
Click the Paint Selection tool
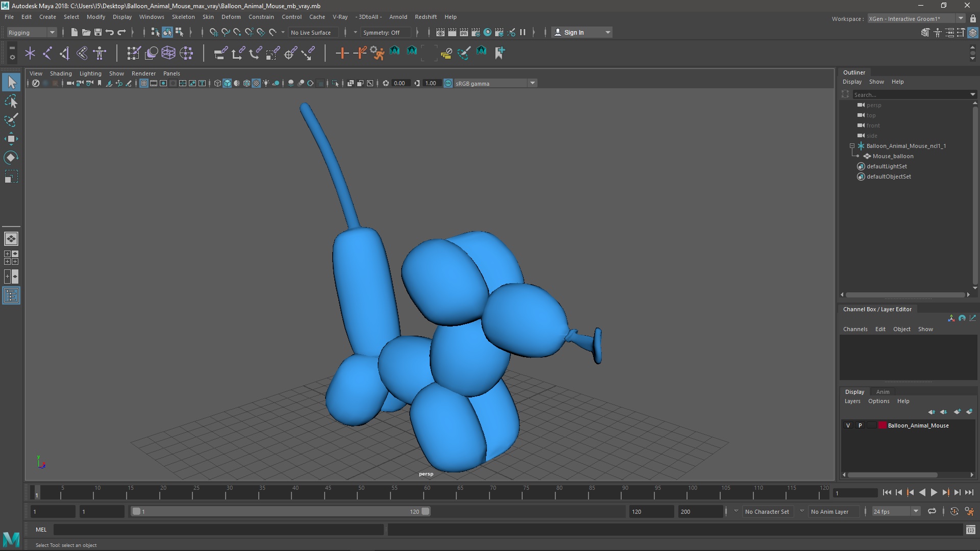click(11, 120)
